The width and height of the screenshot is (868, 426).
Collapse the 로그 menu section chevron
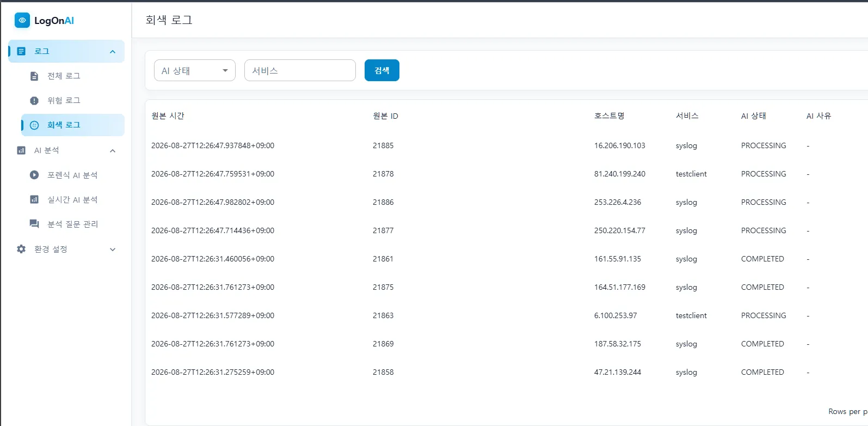click(113, 52)
